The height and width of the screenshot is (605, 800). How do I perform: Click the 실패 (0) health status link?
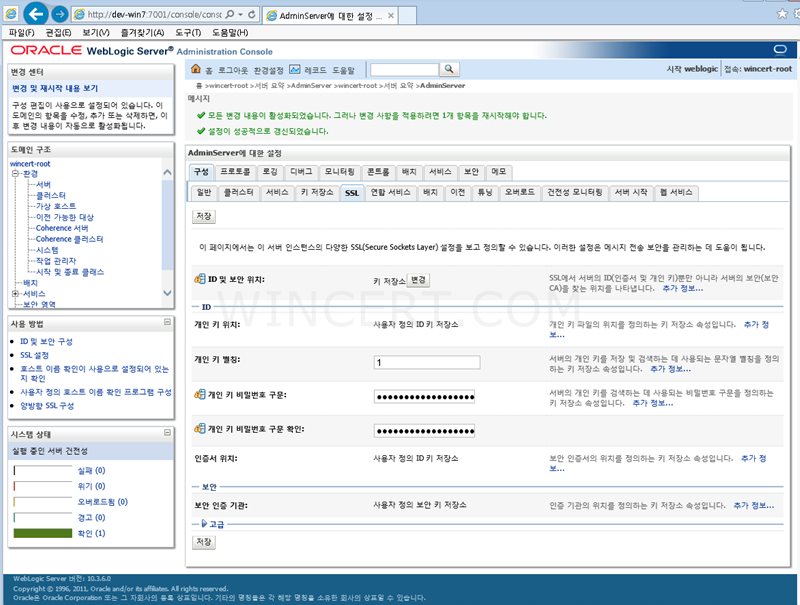[91, 470]
